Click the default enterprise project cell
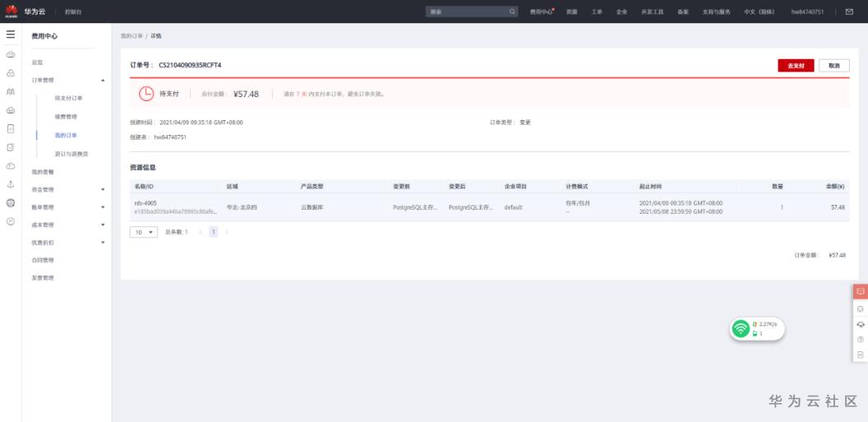The width and height of the screenshot is (868, 422). 513,207
